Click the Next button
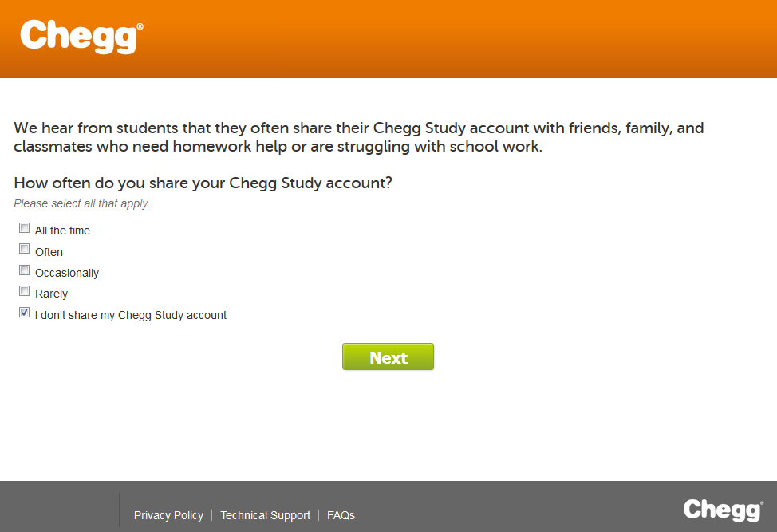777x532 pixels. click(x=388, y=357)
